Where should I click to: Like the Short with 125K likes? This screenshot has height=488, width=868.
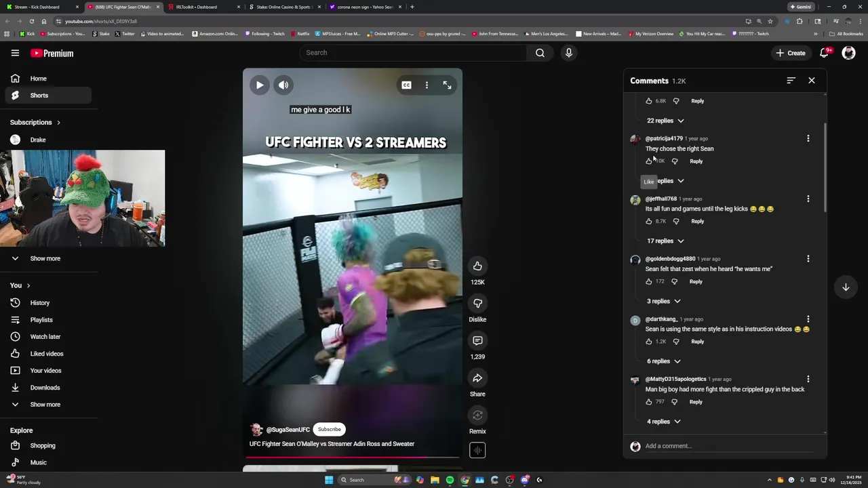point(477,266)
